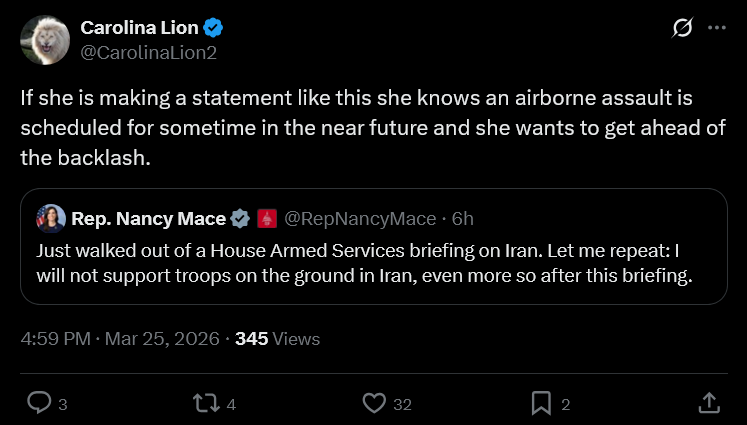Image resolution: width=747 pixels, height=425 pixels.
Task: Open Rep. Nancy Mace's profile name
Action: pos(148,218)
